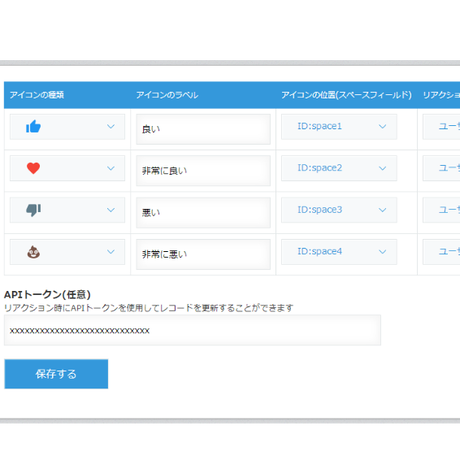Viewport: 460px width, 460px height.
Task: Open the last row's reaction user dropdown
Action: (442, 252)
